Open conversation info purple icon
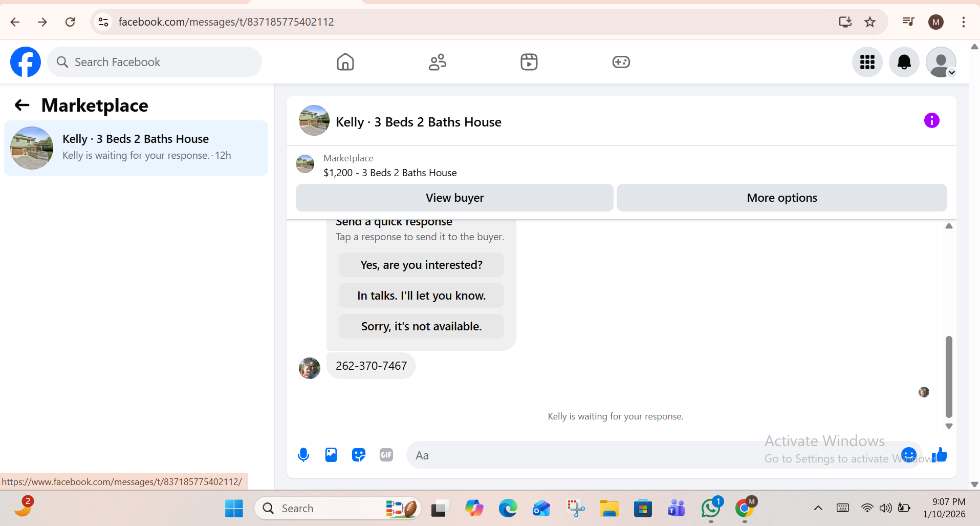The width and height of the screenshot is (980, 526). tap(932, 120)
